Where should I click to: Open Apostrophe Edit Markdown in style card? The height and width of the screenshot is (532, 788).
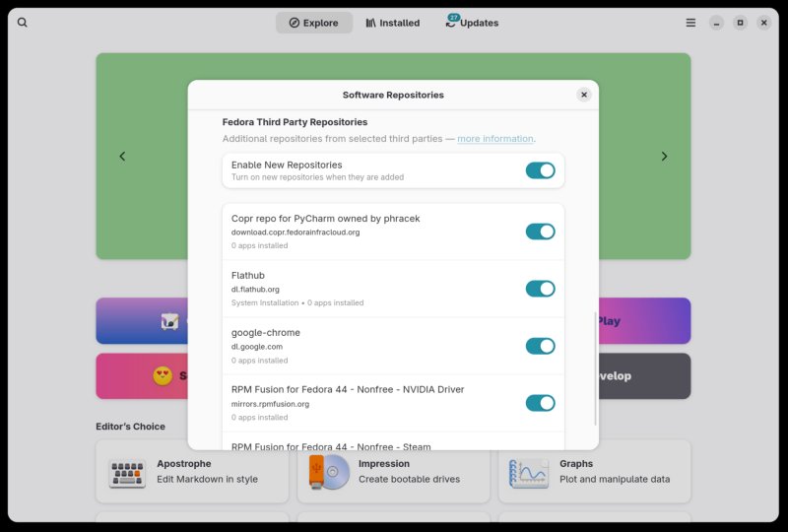coord(192,471)
